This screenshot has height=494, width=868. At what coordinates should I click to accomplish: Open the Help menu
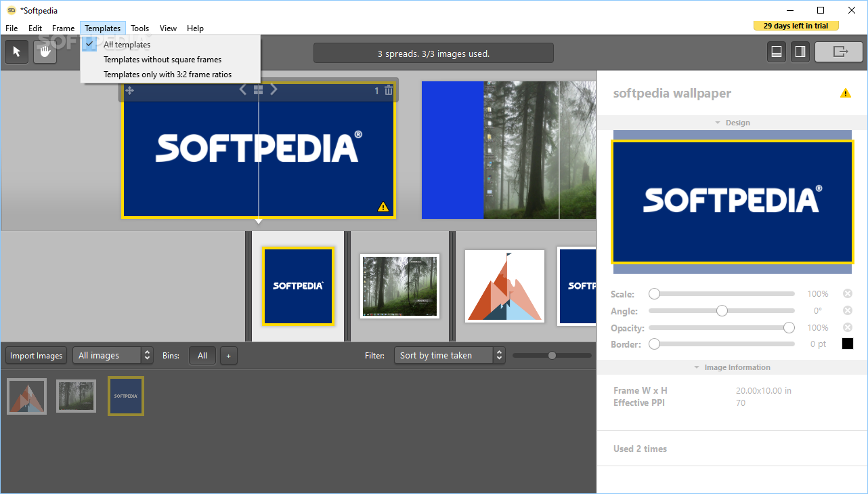pyautogui.click(x=195, y=28)
